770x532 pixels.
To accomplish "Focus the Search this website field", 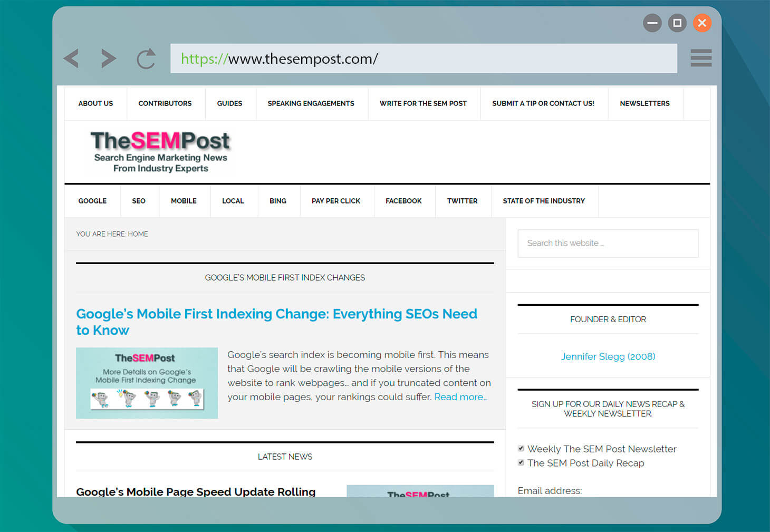I will [608, 243].
